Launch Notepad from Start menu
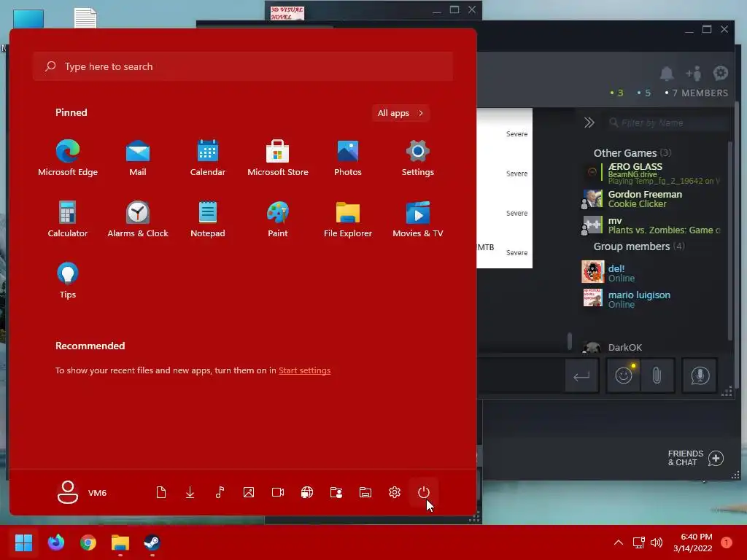This screenshot has width=747, height=560. point(208,219)
